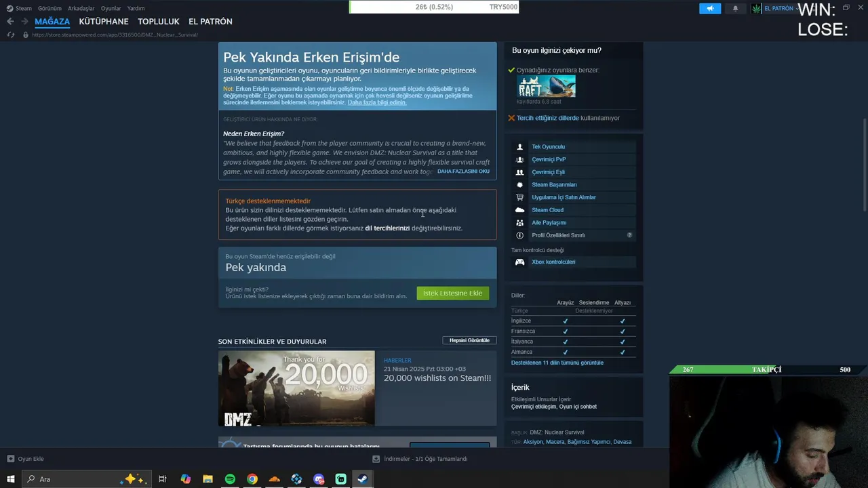Screen dimensions: 868x488
Task: Open the Görünüm menu
Action: (x=50, y=8)
